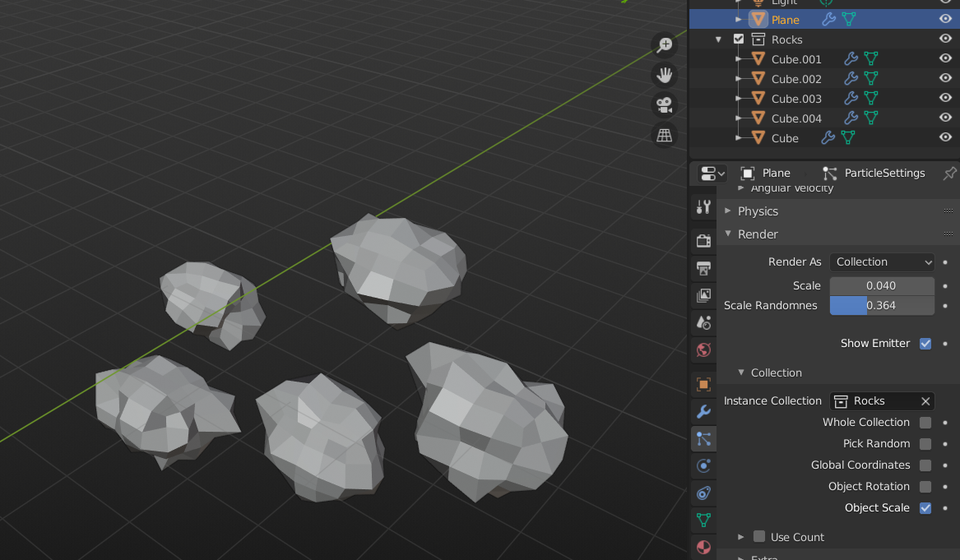Open the View Layer properties tab
Screen dimensions: 960x560
coord(703,295)
